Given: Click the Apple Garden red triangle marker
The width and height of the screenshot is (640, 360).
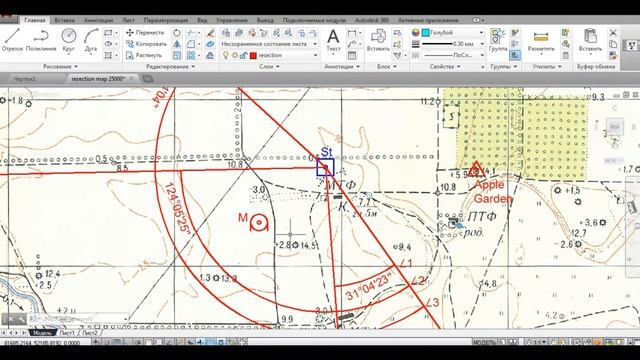Looking at the screenshot, I should point(476,169).
